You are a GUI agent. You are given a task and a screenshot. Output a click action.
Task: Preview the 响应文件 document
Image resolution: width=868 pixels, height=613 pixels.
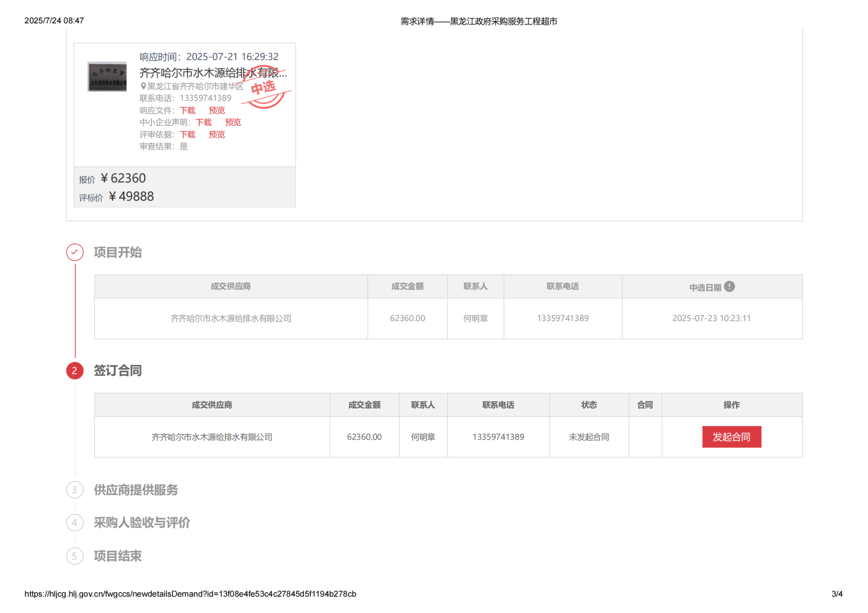click(217, 111)
